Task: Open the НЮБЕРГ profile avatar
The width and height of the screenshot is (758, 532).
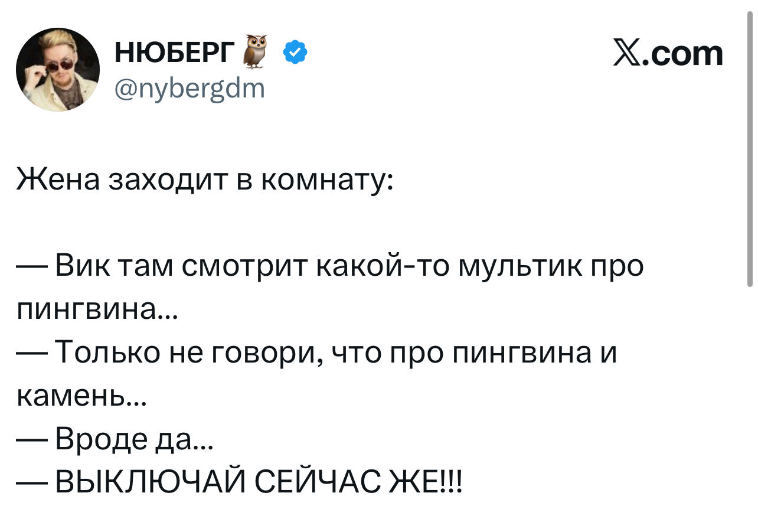Action: click(58, 69)
